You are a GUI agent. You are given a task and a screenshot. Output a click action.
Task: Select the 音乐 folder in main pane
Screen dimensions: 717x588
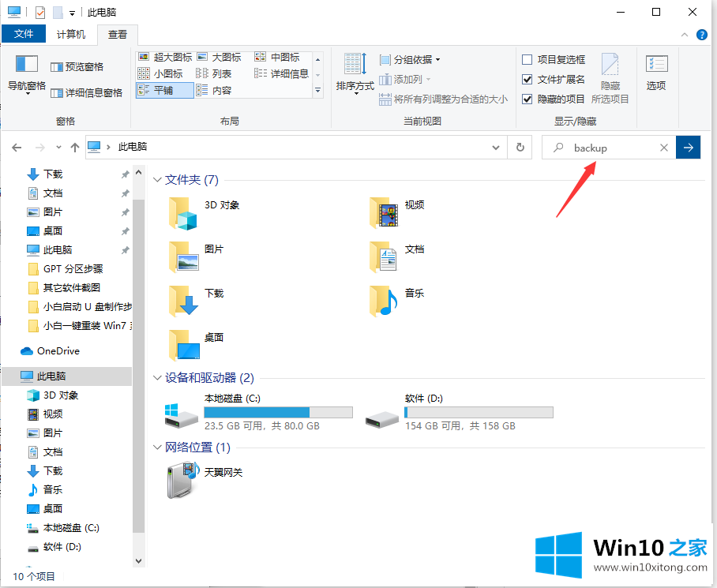pos(398,301)
